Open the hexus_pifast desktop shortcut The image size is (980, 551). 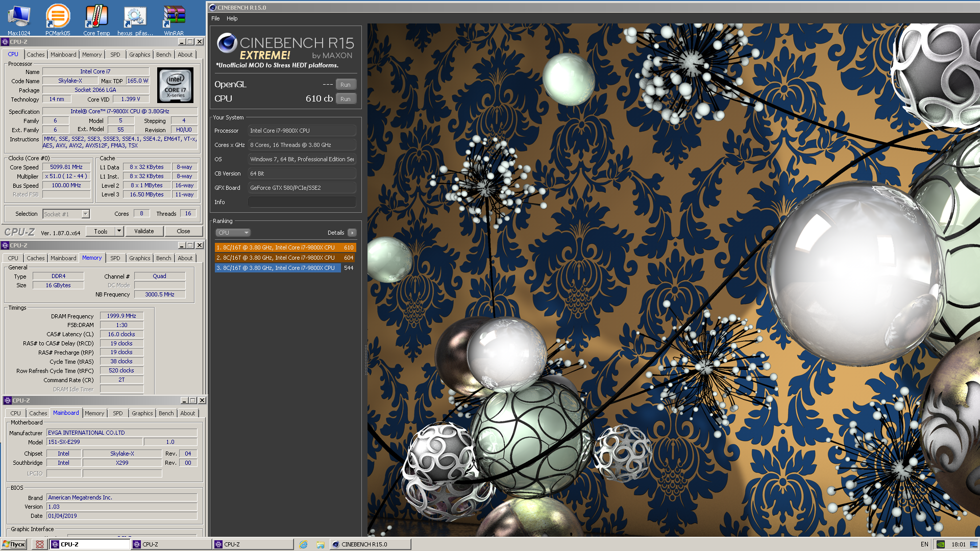point(135,19)
